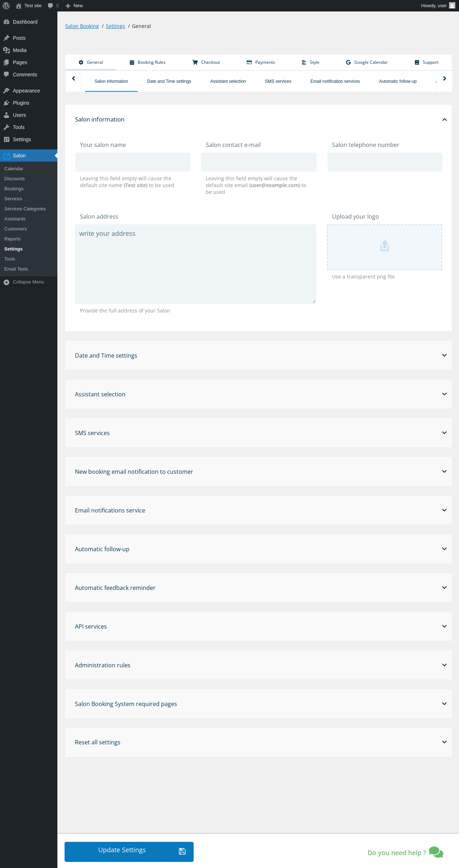Click the logo upload icon
The height and width of the screenshot is (868, 459).
click(384, 246)
